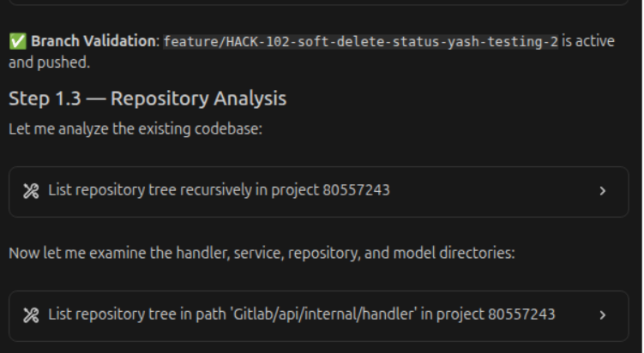Click the partially visible card at top
This screenshot has width=644, height=353.
[x=322, y=3]
